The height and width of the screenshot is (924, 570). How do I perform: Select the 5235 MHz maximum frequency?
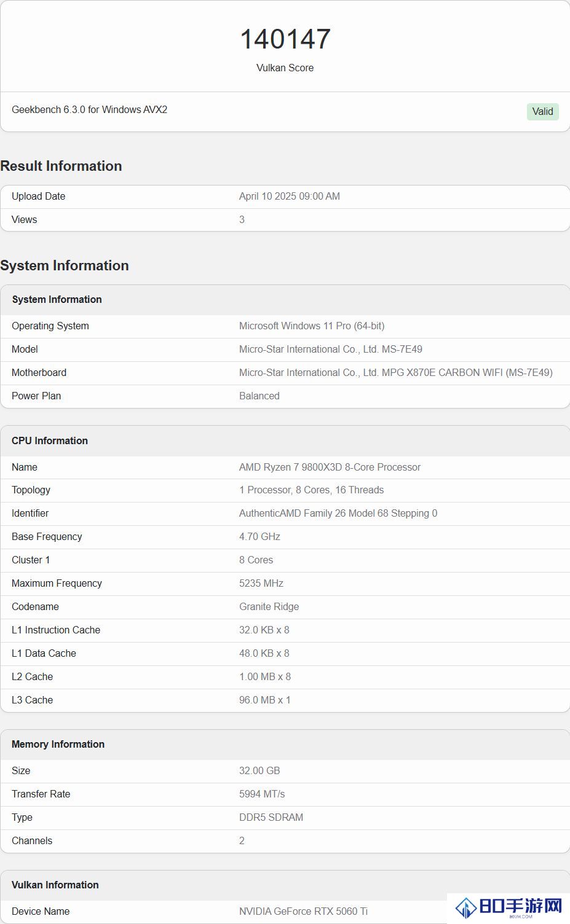pyautogui.click(x=261, y=583)
